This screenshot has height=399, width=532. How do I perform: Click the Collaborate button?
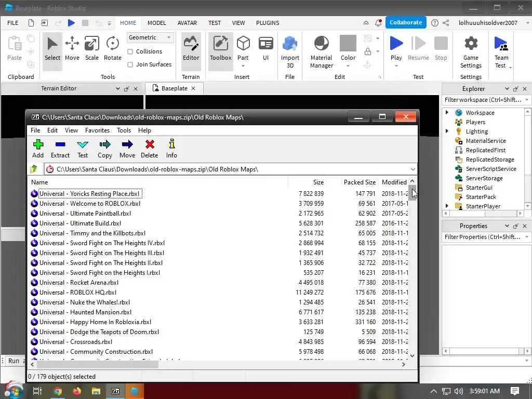[x=406, y=22]
